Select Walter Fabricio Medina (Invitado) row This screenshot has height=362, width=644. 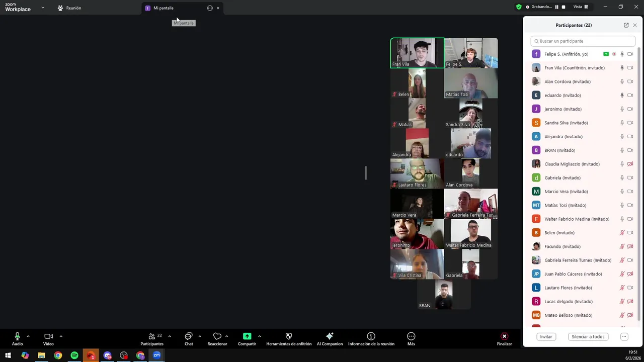[x=583, y=219]
